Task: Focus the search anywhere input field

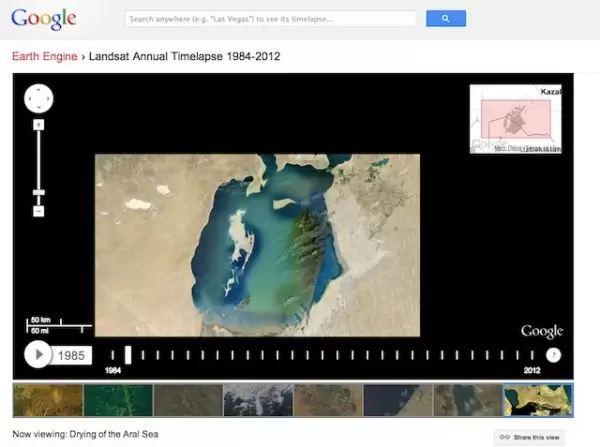Action: click(270, 19)
